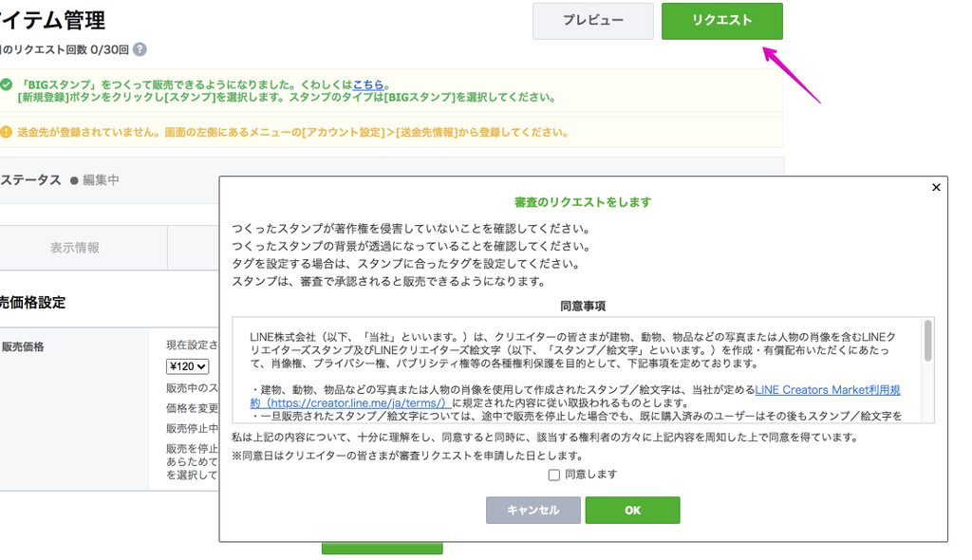Viewport: 972px width, 560px height.
Task: Click the キャンセル cancel button
Action: 533,510
